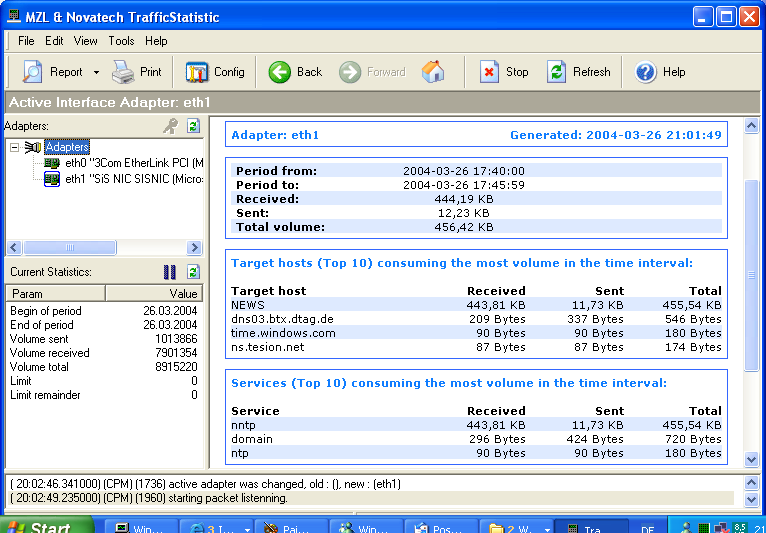Click the ntp service row
Viewport: 766px width, 533px height.
tap(476, 453)
